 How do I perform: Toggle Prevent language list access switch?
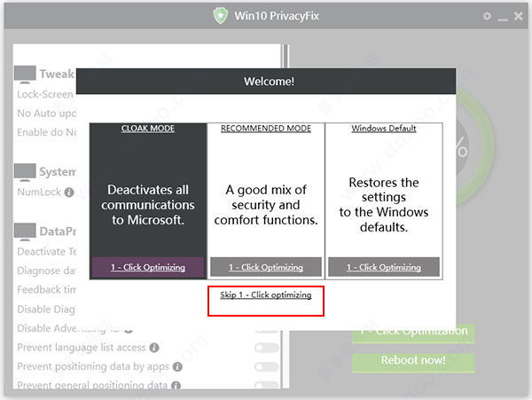pyautogui.click(x=267, y=348)
